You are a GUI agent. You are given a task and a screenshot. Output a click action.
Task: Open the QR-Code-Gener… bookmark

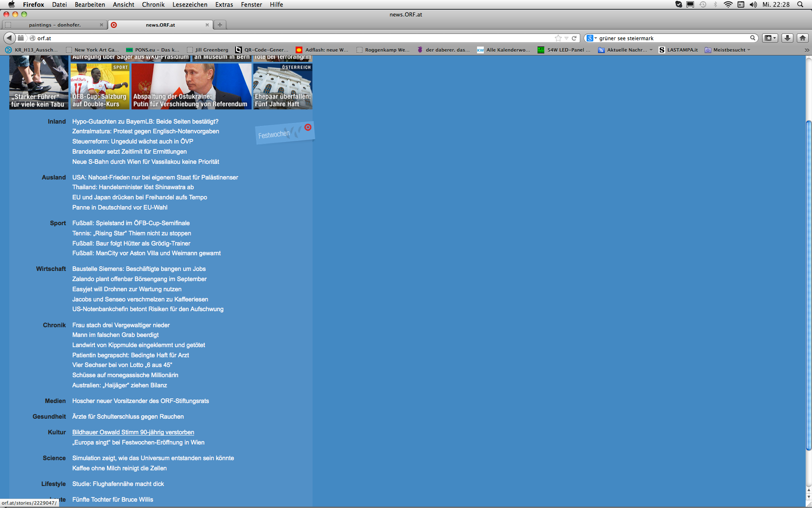pos(262,50)
